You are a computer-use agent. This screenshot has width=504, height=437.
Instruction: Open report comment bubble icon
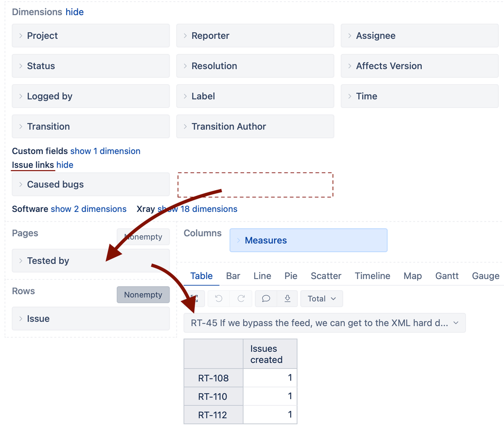click(x=266, y=299)
